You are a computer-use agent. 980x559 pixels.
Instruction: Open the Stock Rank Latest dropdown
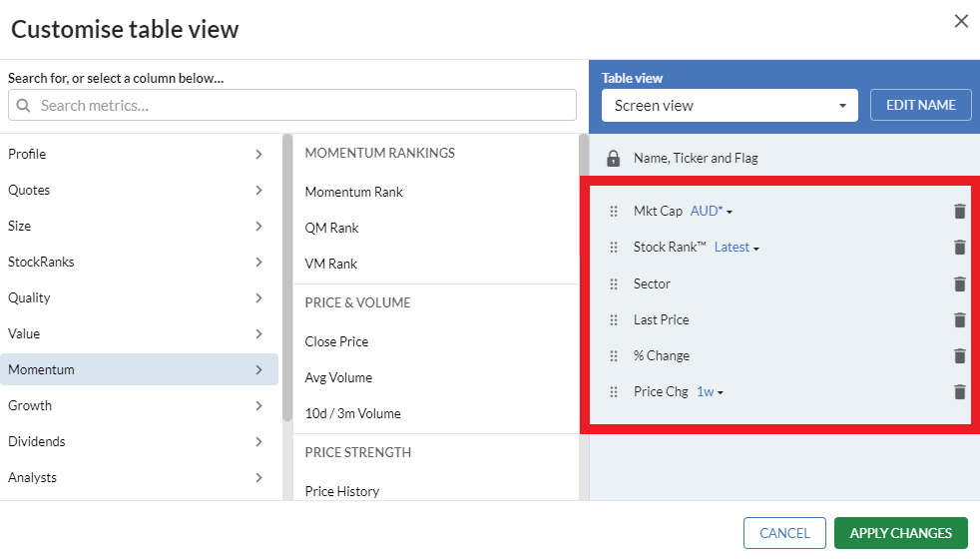736,248
